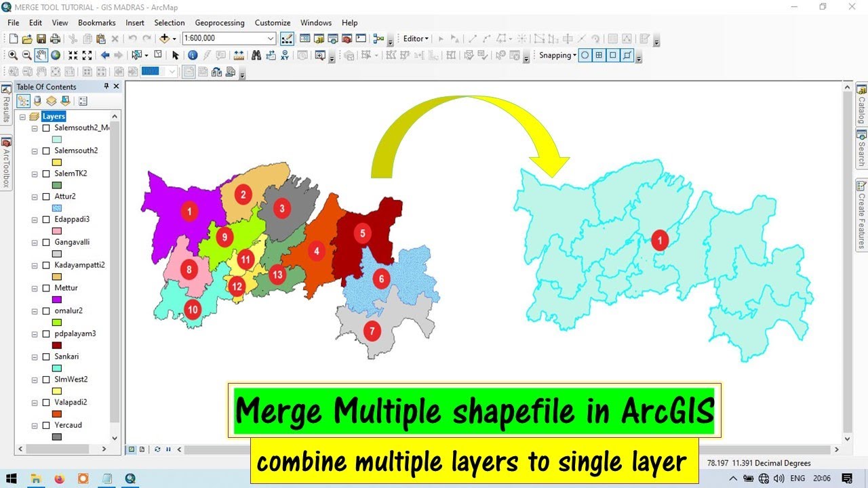Select the Zoom Out tool
The width and height of the screenshot is (868, 488).
point(26,55)
